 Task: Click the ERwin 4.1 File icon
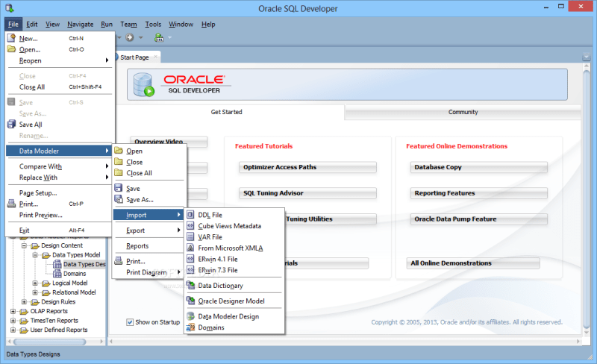(x=190, y=259)
